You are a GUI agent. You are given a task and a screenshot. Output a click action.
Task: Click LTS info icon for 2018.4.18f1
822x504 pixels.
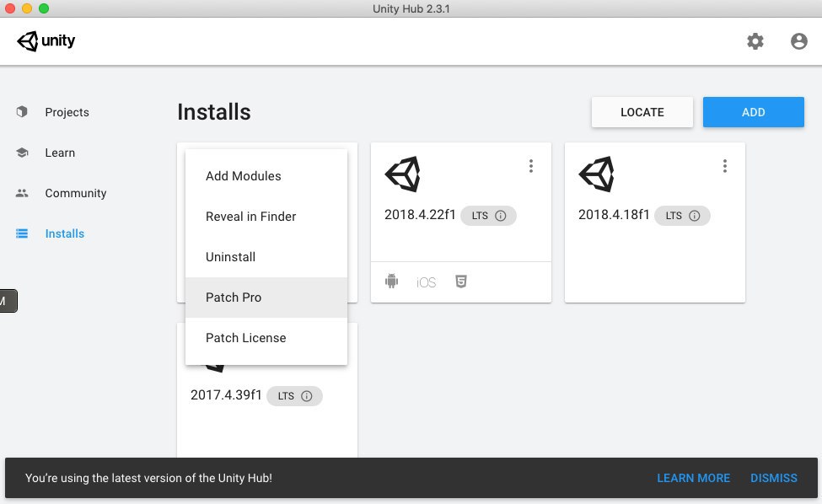coord(695,216)
